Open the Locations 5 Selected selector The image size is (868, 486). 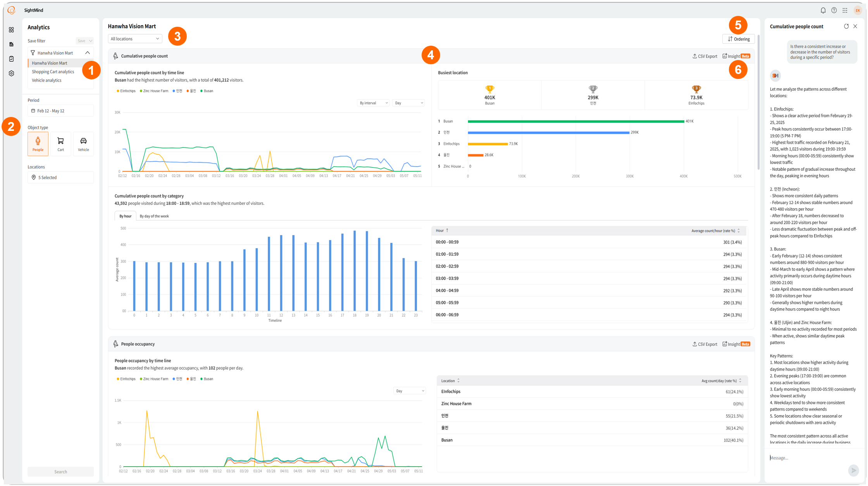(60, 177)
